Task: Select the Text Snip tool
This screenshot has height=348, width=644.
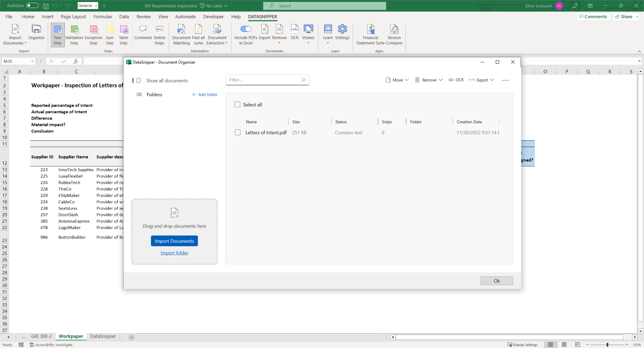Action: click(x=57, y=34)
